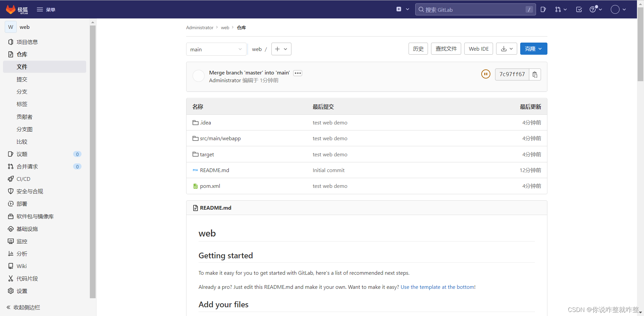Open the user avatar menu
The height and width of the screenshot is (316, 644).
pyautogui.click(x=618, y=9)
